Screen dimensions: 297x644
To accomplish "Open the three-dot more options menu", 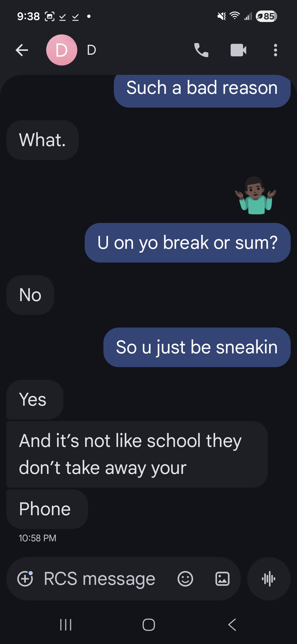I will (275, 50).
